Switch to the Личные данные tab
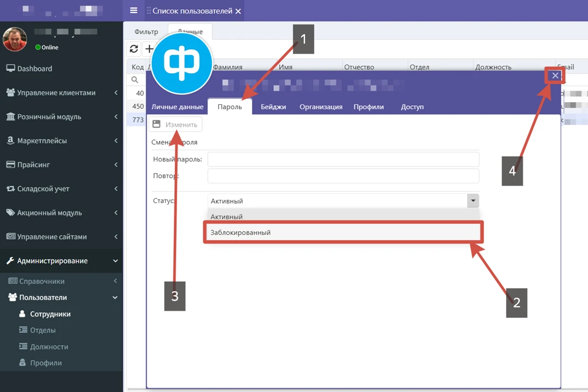 [178, 107]
